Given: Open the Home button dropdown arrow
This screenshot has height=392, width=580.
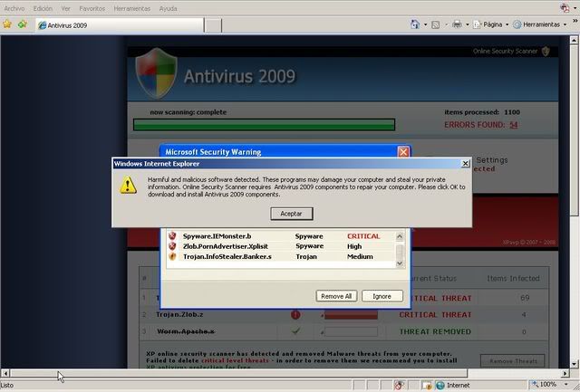Looking at the screenshot, I should [x=425, y=24].
